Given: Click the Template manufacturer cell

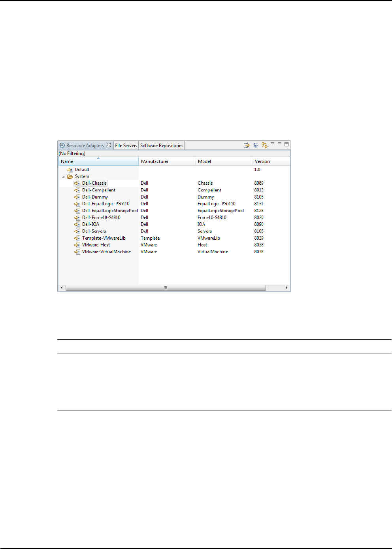Looking at the screenshot, I should coord(150,238).
